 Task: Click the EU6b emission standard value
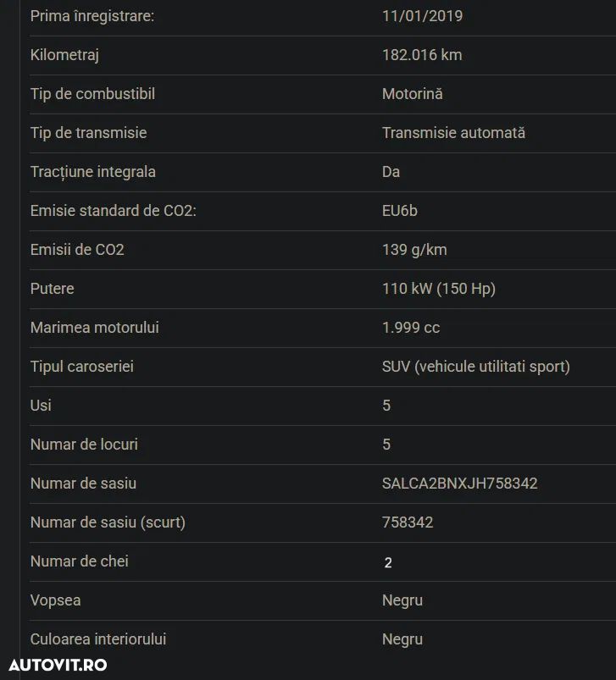pos(400,211)
